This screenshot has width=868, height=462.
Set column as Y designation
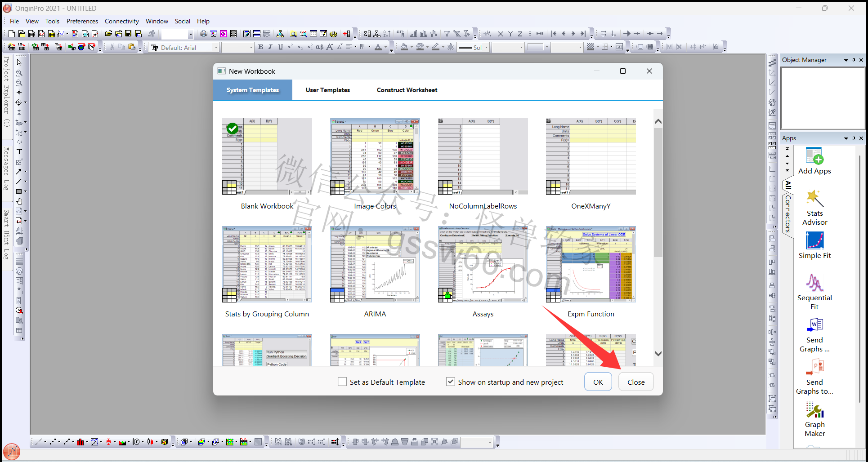pyautogui.click(x=510, y=34)
